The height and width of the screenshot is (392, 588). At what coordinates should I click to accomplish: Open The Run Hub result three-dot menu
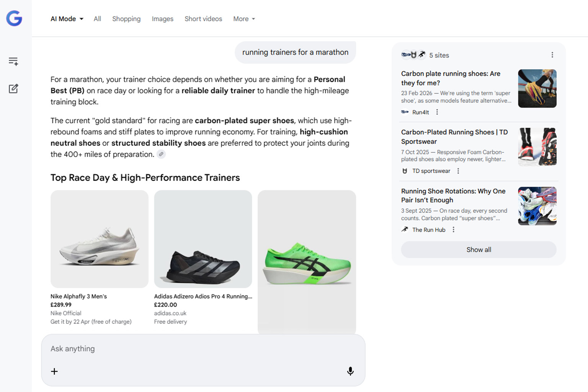(x=454, y=230)
